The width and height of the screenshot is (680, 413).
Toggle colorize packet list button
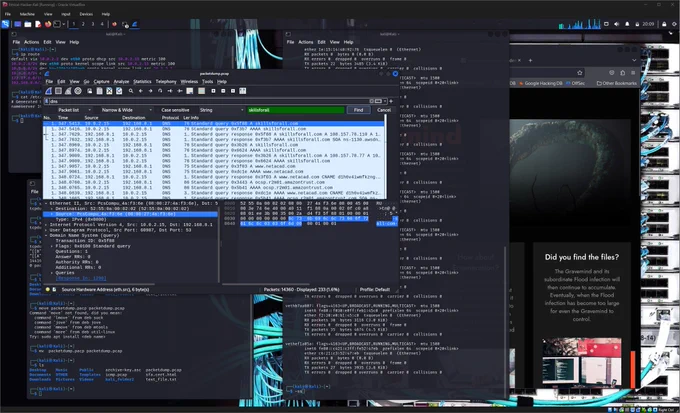[201, 91]
